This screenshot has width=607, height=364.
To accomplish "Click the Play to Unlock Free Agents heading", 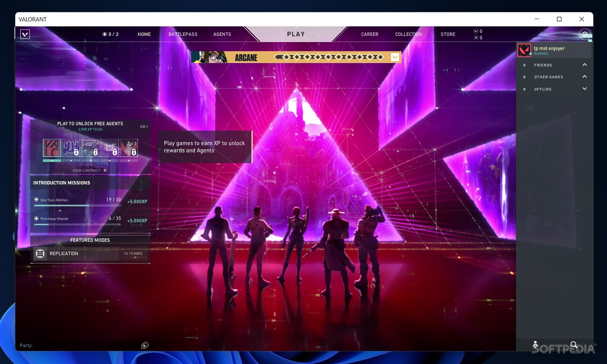I will point(90,124).
